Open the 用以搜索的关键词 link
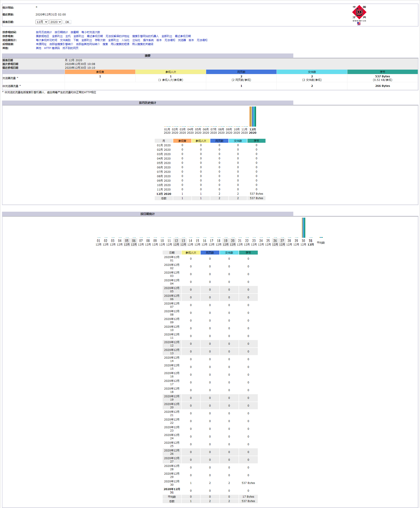This screenshot has width=420, height=508. [143, 44]
